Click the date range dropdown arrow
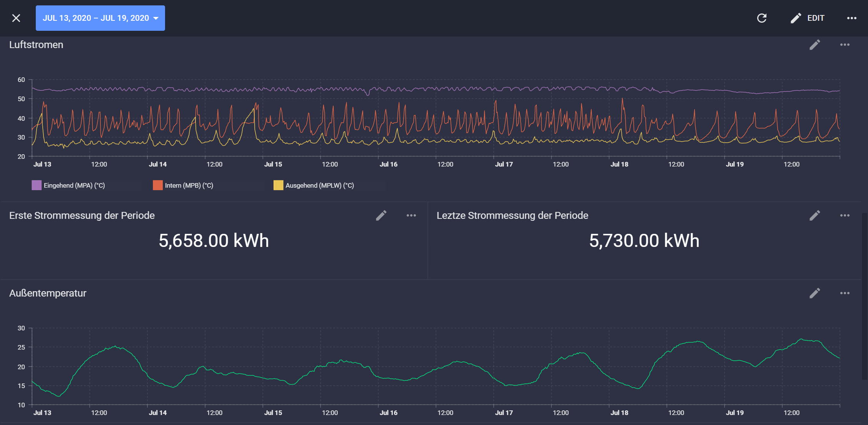The image size is (868, 425). tap(156, 18)
